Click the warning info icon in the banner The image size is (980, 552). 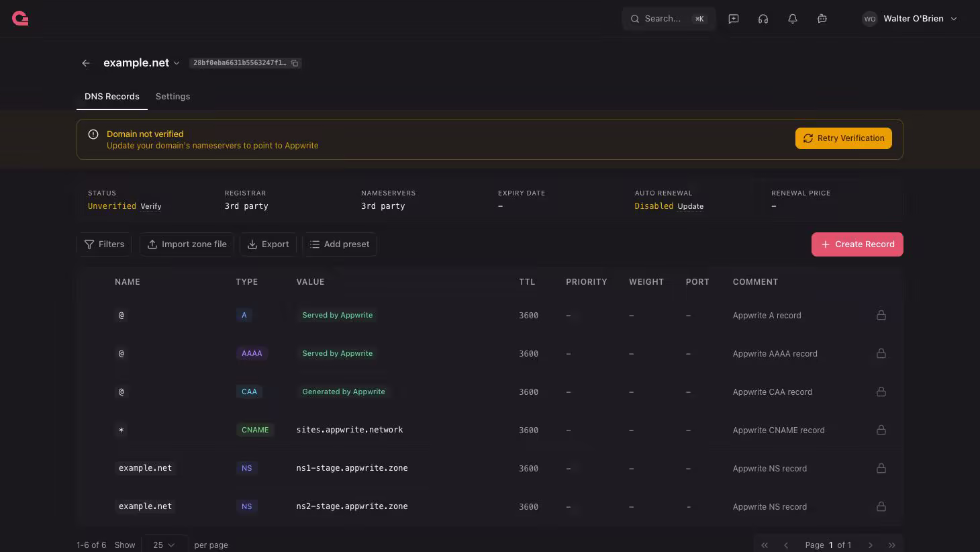pos(93,134)
